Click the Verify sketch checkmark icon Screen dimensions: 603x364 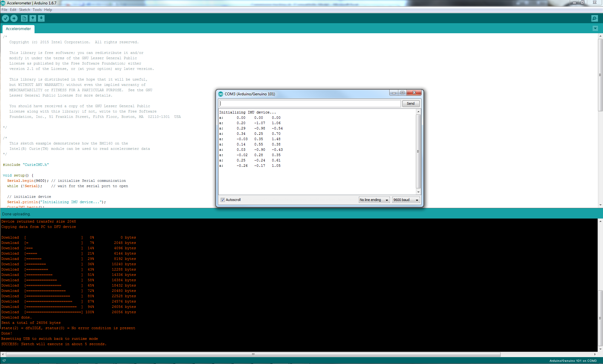5,18
